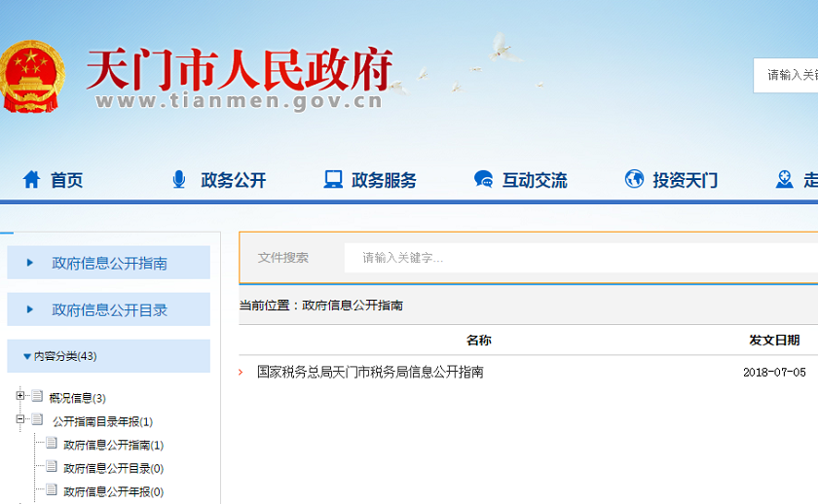Image resolution: width=818 pixels, height=504 pixels.
Task: Select 政府信息公开指南 in the sidebar
Action: pyautogui.click(x=109, y=264)
